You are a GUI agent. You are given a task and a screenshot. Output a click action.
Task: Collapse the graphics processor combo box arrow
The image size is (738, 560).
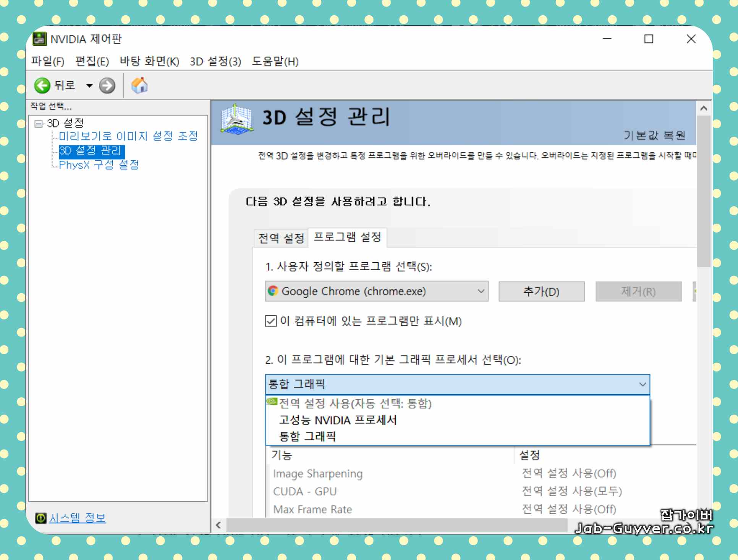(642, 384)
